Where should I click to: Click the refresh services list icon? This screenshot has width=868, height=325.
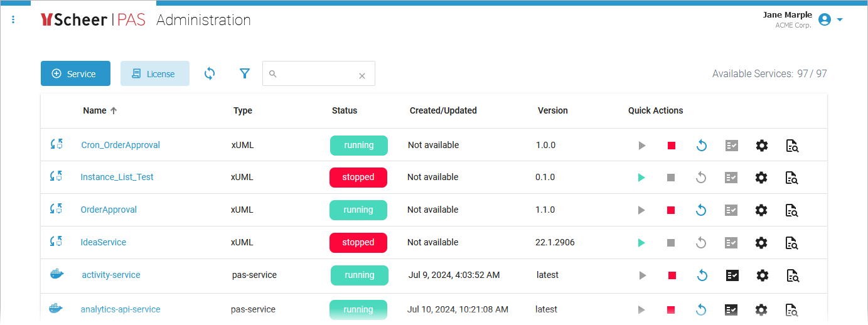point(210,73)
